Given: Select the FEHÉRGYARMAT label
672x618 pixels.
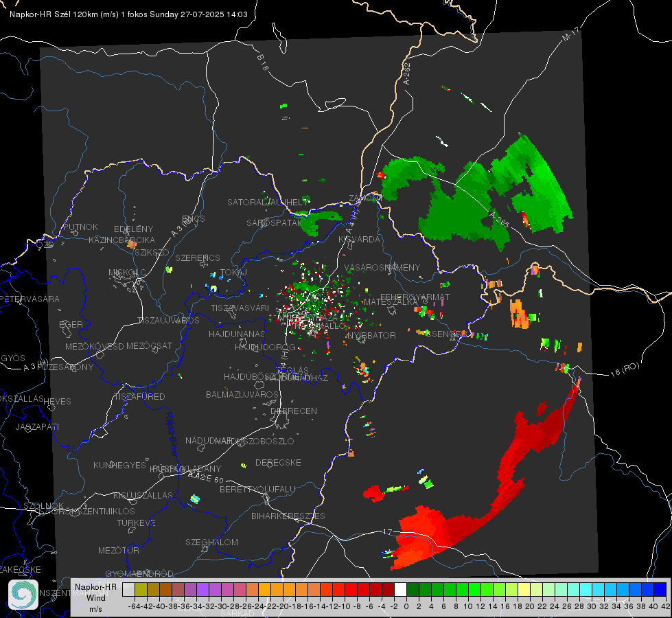Looking at the screenshot, I should [415, 297].
